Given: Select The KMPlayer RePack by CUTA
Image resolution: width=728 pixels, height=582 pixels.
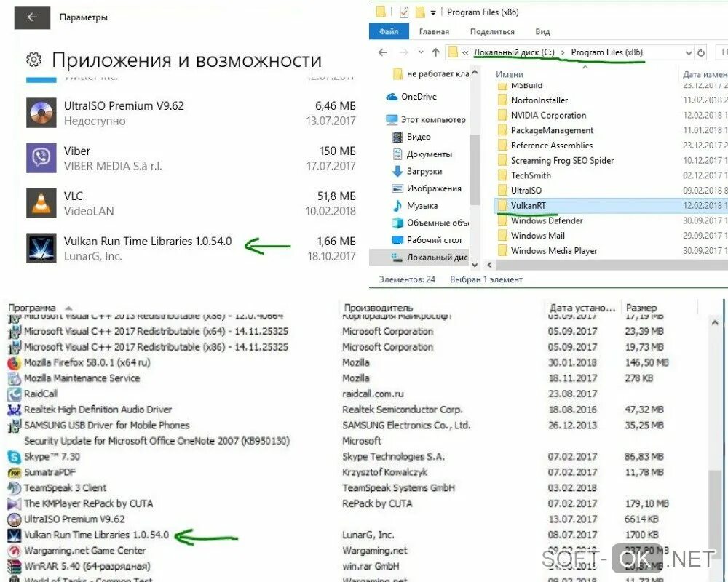Looking at the screenshot, I should pyautogui.click(x=80, y=503).
